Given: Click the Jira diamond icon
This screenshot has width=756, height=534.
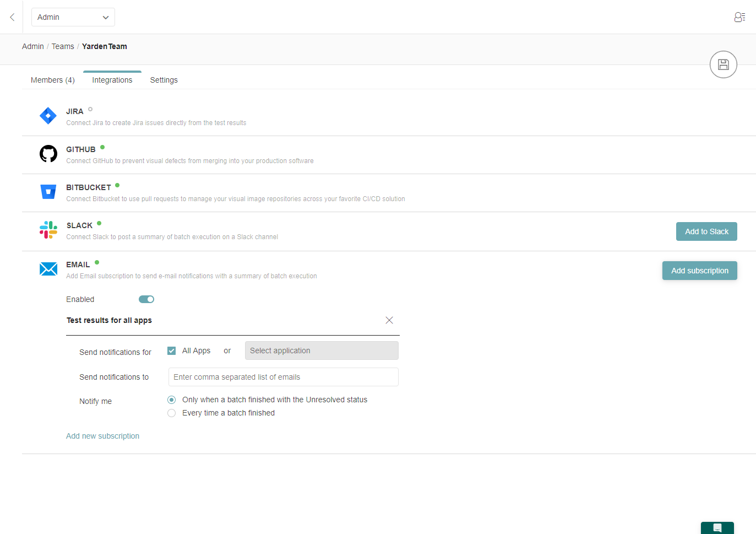Looking at the screenshot, I should pos(48,116).
